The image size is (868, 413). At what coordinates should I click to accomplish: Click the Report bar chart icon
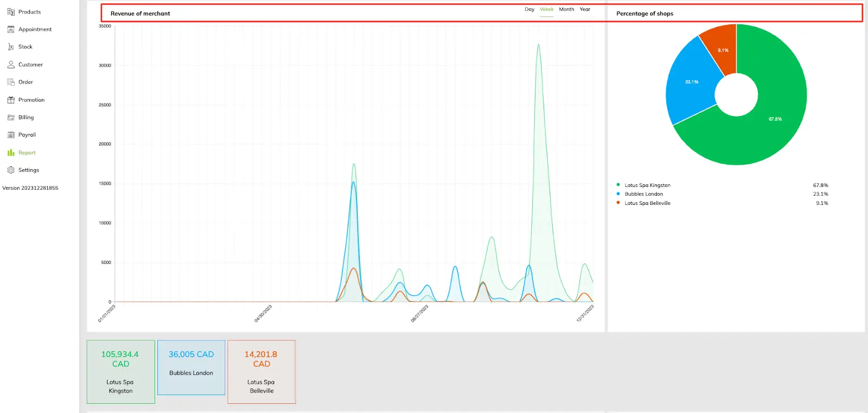[x=11, y=152]
